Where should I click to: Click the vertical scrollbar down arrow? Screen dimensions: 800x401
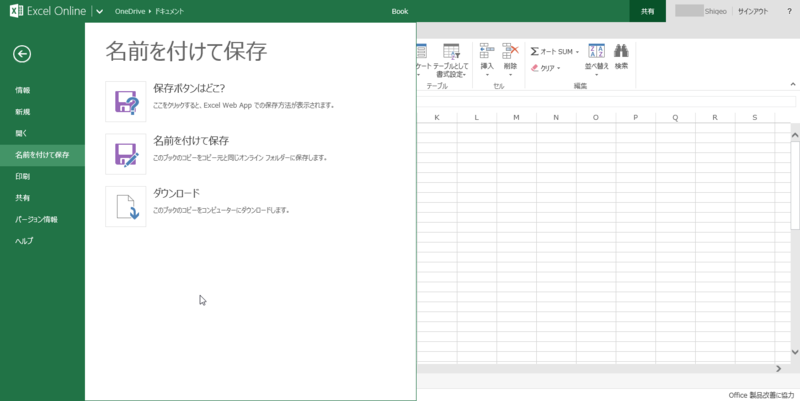click(x=795, y=352)
